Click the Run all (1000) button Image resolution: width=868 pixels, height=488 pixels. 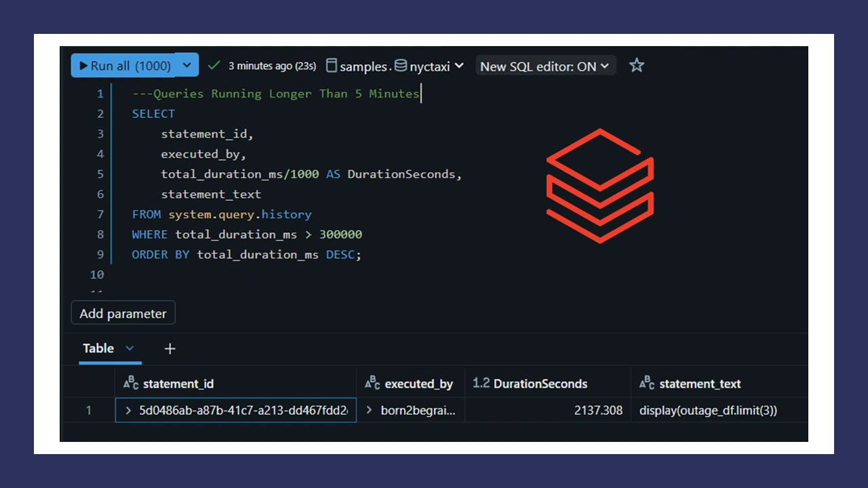point(123,66)
